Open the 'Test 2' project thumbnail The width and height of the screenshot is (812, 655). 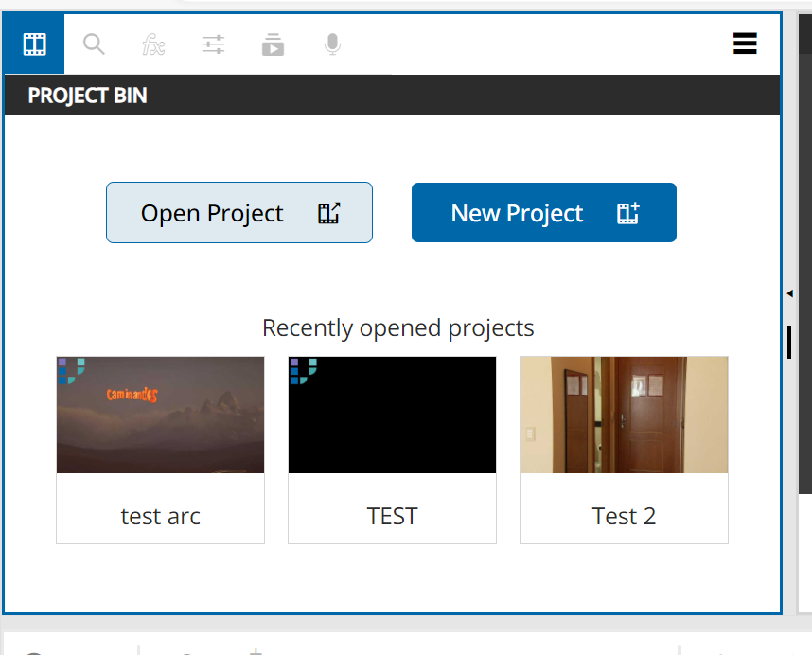(x=624, y=415)
